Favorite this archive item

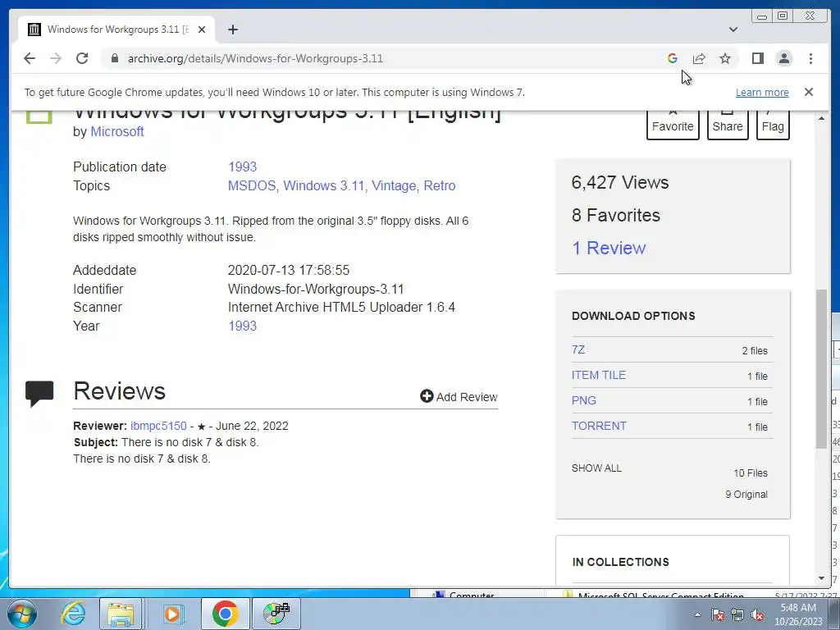coord(673,125)
